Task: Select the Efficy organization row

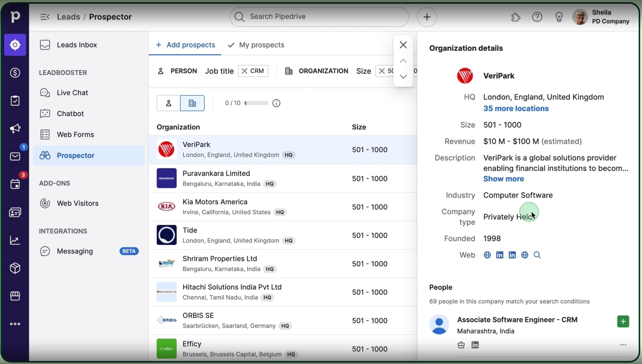Action: point(283,348)
